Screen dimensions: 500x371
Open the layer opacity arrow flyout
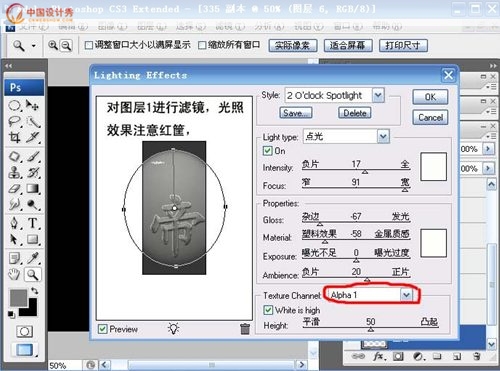coord(488,148)
